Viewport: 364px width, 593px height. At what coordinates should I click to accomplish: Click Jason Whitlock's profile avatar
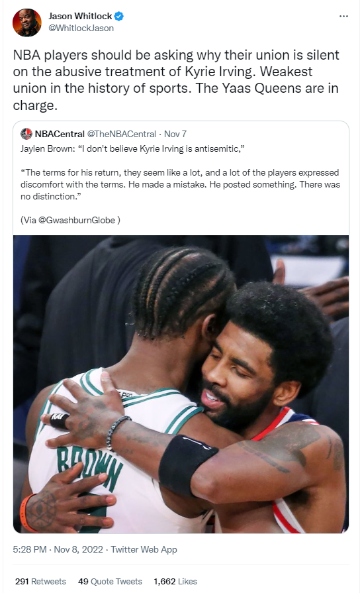27,23
